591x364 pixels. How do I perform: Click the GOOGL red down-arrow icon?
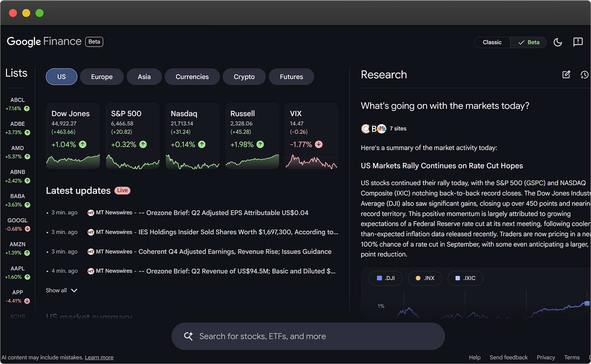[28, 229]
